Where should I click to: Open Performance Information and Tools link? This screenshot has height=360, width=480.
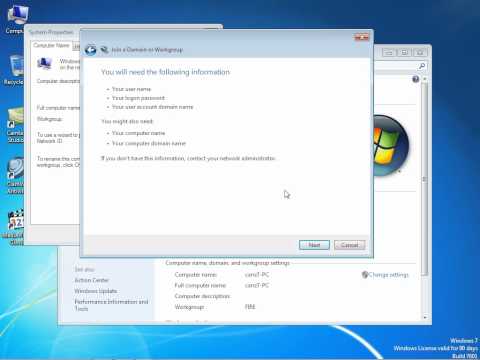point(111,305)
